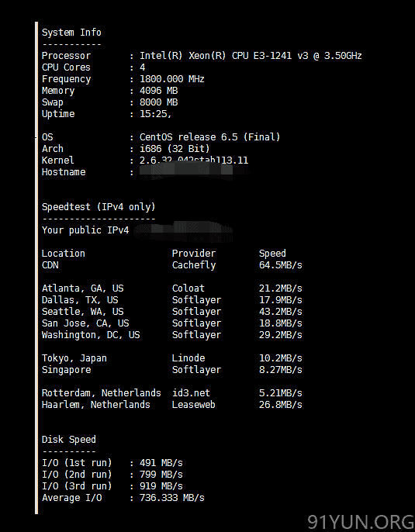Select the Processor line with Xeon E3-1241

[x=202, y=56]
